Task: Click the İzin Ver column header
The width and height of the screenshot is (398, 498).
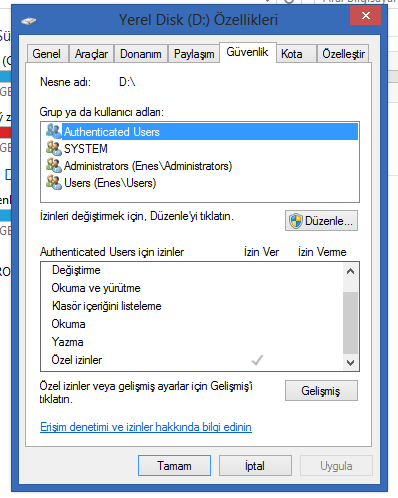Action: [261, 252]
